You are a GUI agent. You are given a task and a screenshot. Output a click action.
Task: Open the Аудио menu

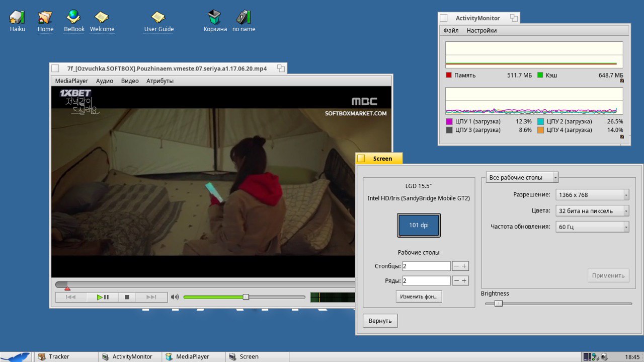point(105,81)
